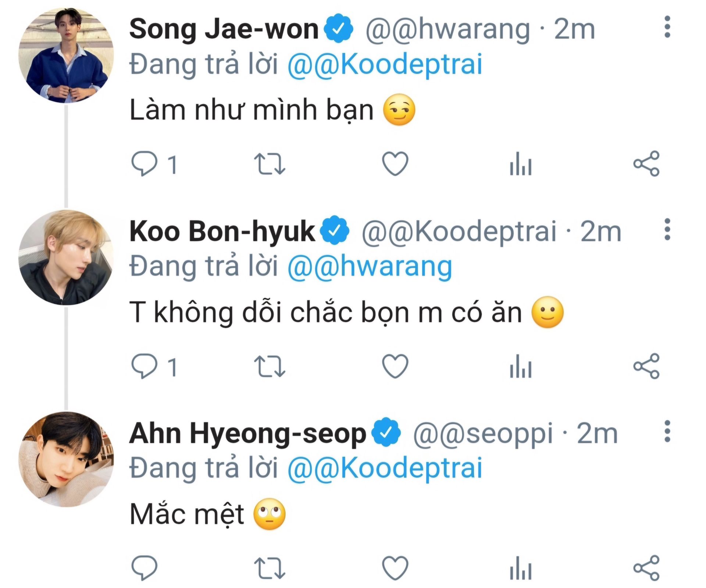The image size is (706, 588).
Task: Like Ahn Hyeong-seop's tweet
Action: [x=395, y=568]
